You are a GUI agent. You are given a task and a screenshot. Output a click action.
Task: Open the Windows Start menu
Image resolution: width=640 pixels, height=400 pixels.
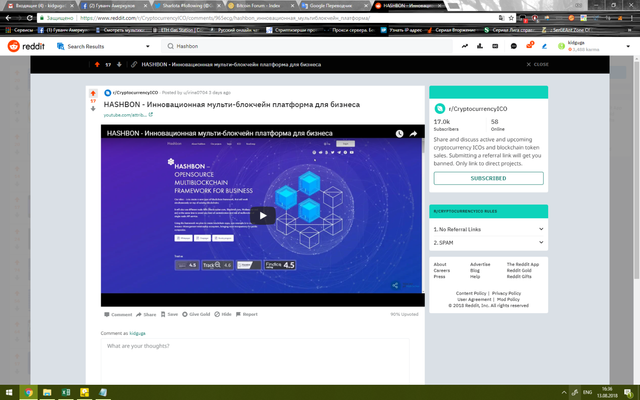[x=9, y=393]
